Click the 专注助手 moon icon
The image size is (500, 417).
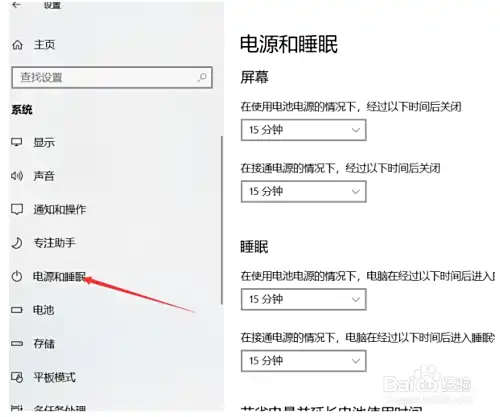click(x=17, y=243)
